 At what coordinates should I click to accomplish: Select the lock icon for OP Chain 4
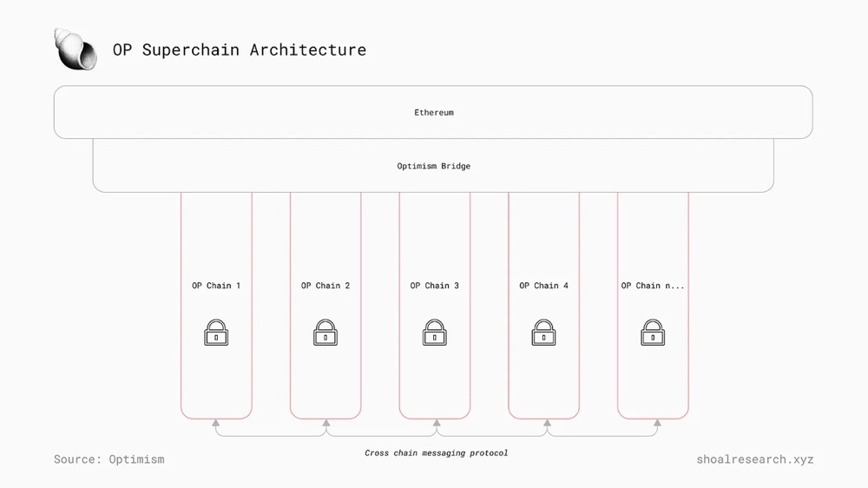pos(544,333)
